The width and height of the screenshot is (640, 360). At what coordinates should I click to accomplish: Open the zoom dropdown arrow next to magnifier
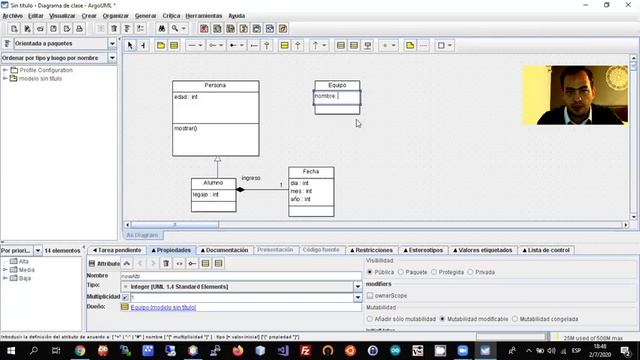[x=184, y=29]
